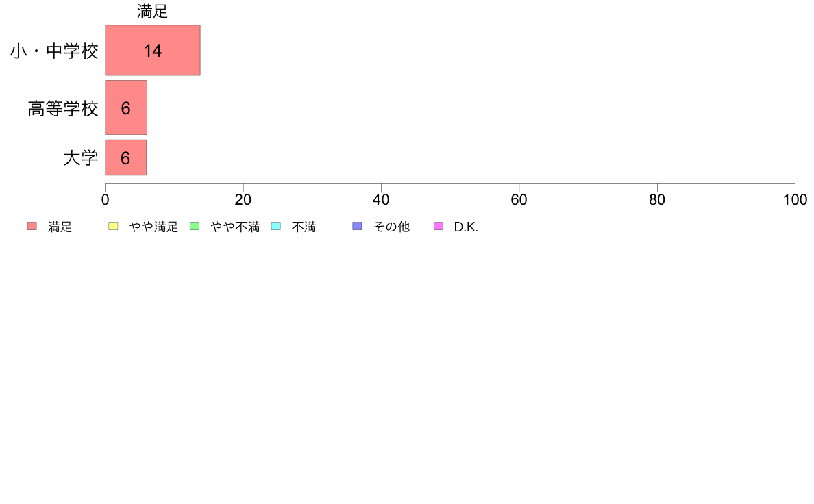Click the 満足 heading above bars

(153, 12)
